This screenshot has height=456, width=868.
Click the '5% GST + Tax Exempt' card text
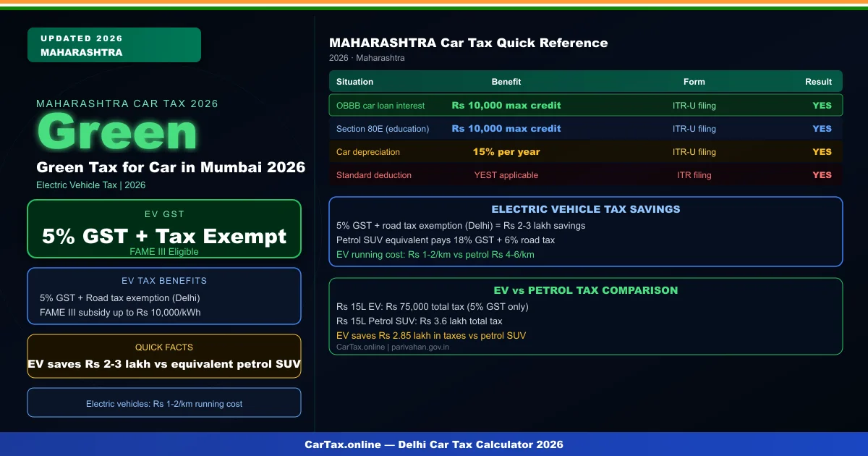(x=164, y=236)
